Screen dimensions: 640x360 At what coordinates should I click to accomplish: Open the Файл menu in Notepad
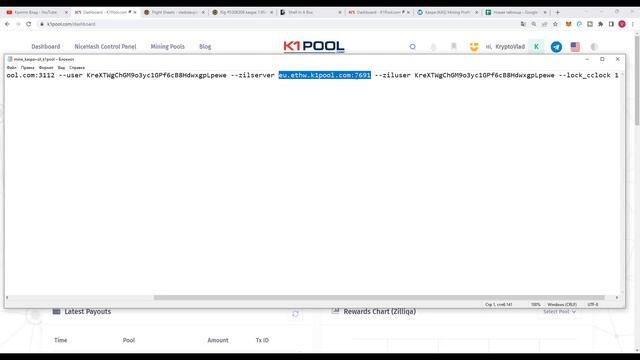click(x=11, y=67)
